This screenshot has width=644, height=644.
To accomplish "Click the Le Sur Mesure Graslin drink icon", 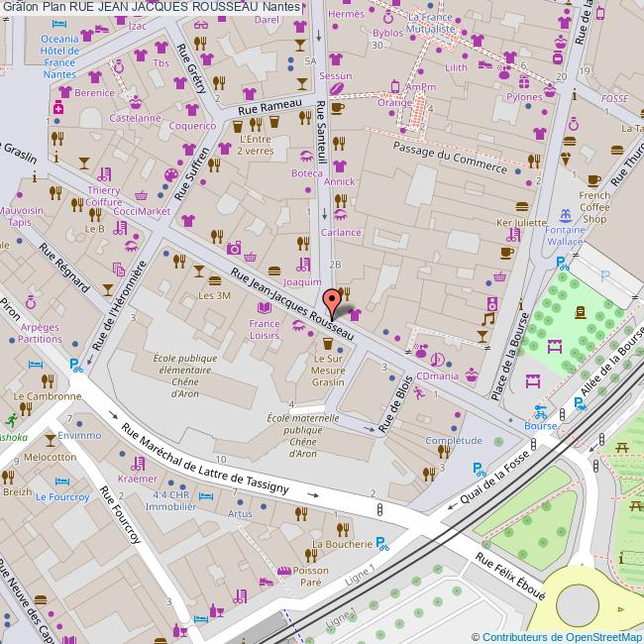I will (x=328, y=343).
